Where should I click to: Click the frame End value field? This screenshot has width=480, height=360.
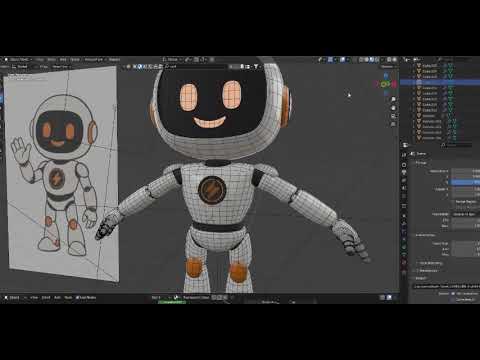pyautogui.click(x=466, y=249)
